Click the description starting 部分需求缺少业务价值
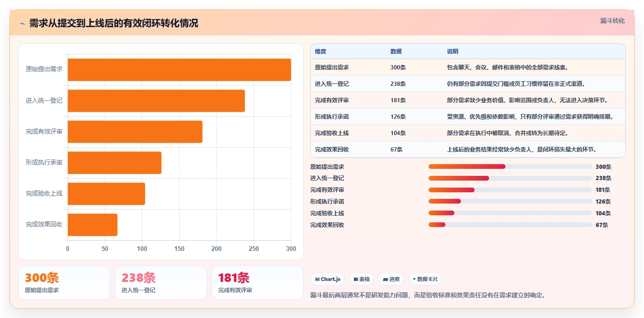The image size is (644, 318). (528, 100)
